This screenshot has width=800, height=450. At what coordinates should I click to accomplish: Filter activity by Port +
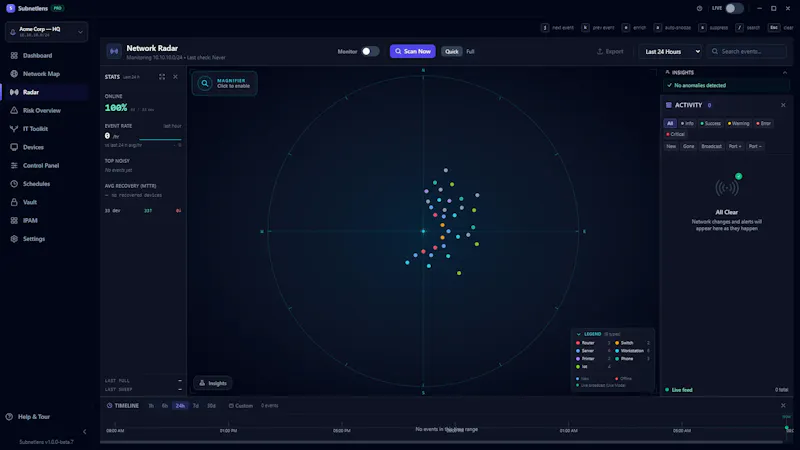click(735, 146)
